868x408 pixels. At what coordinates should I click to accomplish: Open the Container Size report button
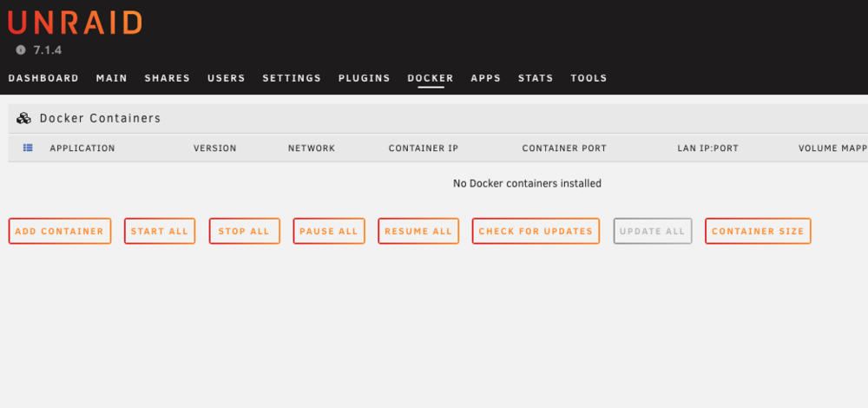click(x=758, y=231)
